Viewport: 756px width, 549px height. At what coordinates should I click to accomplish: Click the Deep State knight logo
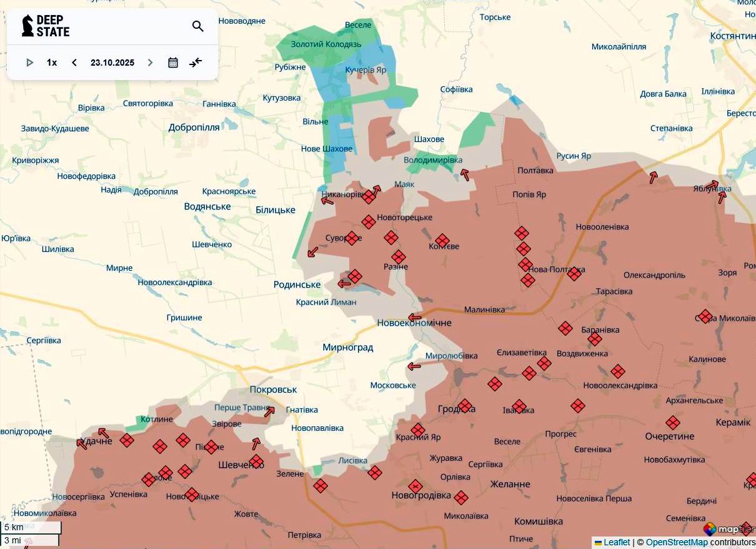pyautogui.click(x=27, y=26)
